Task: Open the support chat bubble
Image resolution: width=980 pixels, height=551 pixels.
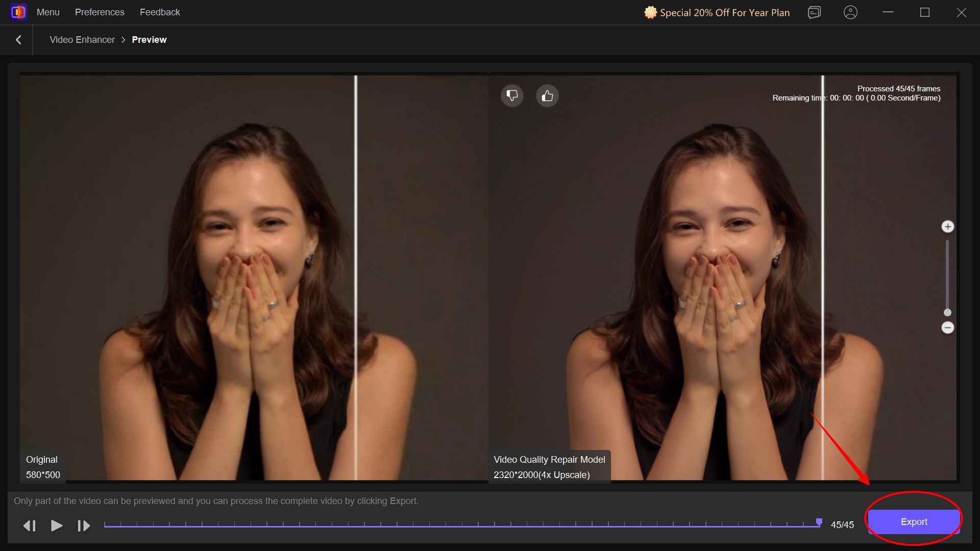Action: tap(814, 12)
